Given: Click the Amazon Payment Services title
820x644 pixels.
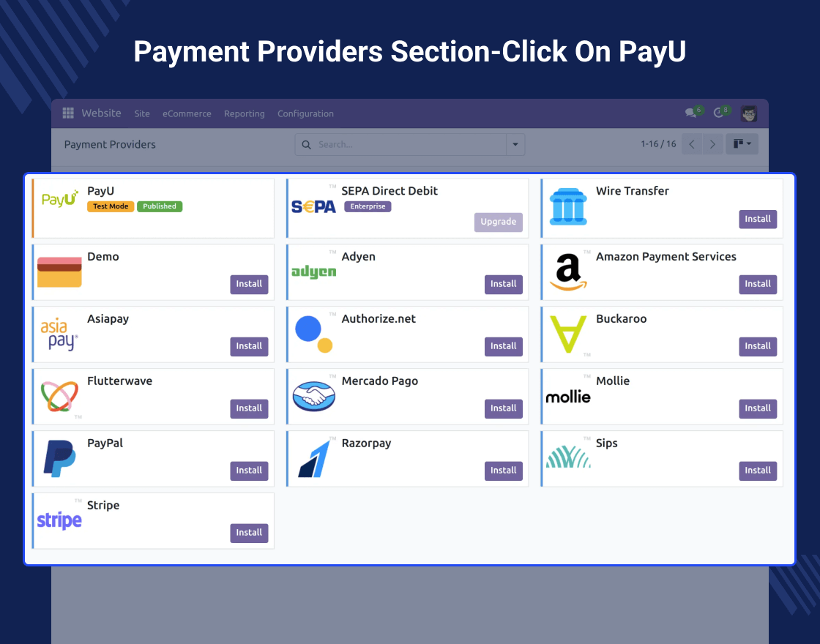Looking at the screenshot, I should click(x=666, y=257).
